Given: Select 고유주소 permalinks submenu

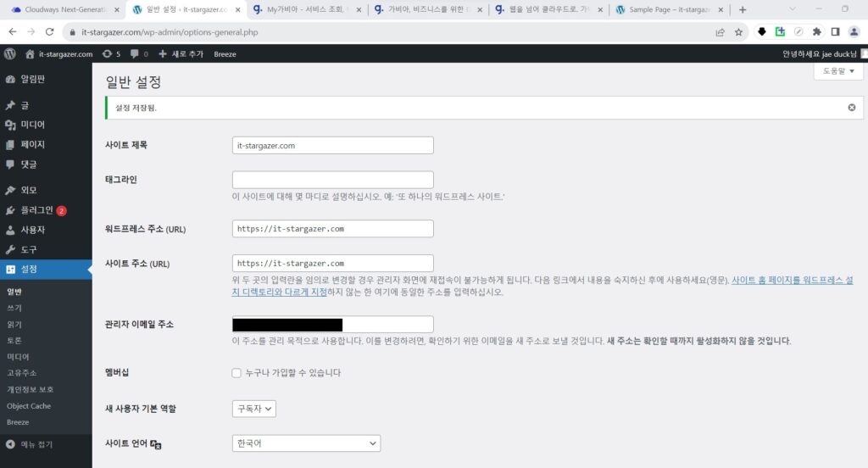Looking at the screenshot, I should pyautogui.click(x=21, y=373).
